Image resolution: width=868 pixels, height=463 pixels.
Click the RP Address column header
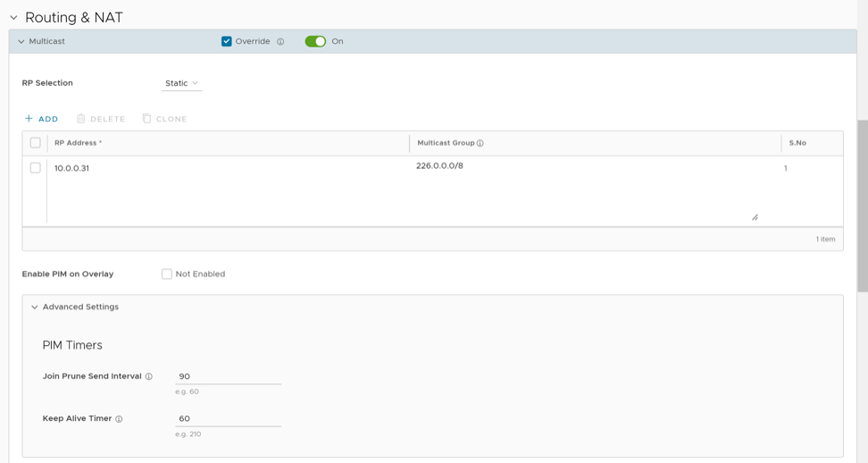pyautogui.click(x=79, y=143)
